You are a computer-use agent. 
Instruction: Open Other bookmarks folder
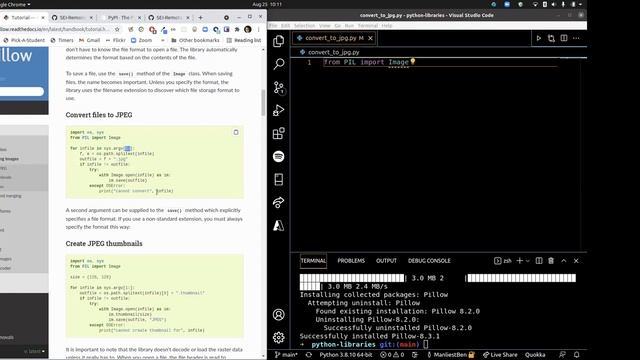click(195, 40)
